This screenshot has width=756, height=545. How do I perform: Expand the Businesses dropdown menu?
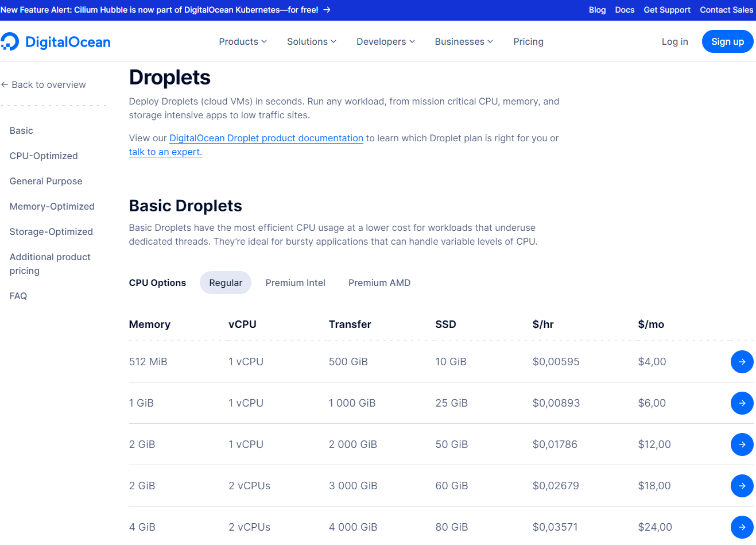coord(464,41)
